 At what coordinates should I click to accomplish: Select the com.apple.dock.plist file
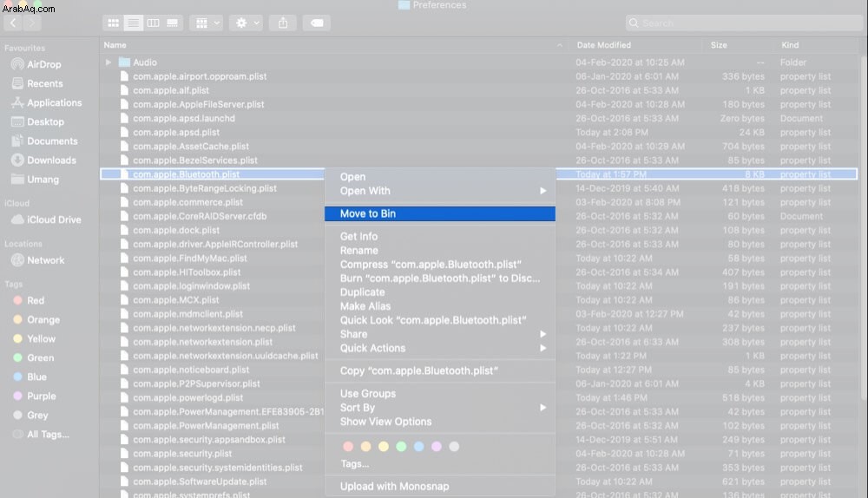(176, 230)
